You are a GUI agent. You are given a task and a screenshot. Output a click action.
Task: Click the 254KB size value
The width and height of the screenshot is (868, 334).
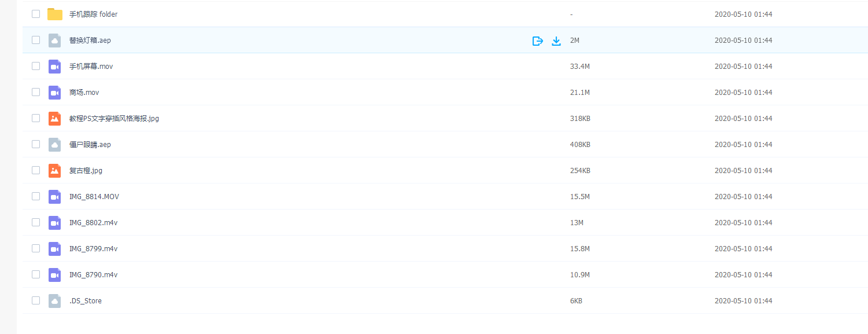[x=580, y=171]
